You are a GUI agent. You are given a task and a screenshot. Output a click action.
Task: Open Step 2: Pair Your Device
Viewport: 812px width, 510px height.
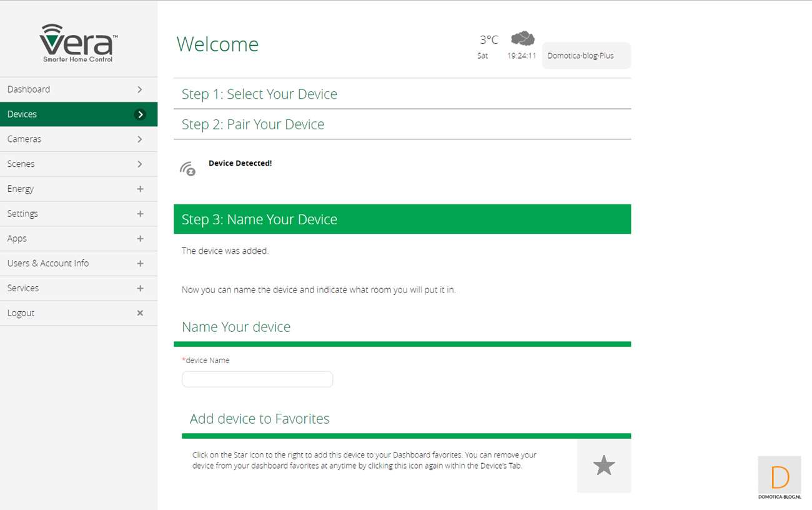coord(402,124)
